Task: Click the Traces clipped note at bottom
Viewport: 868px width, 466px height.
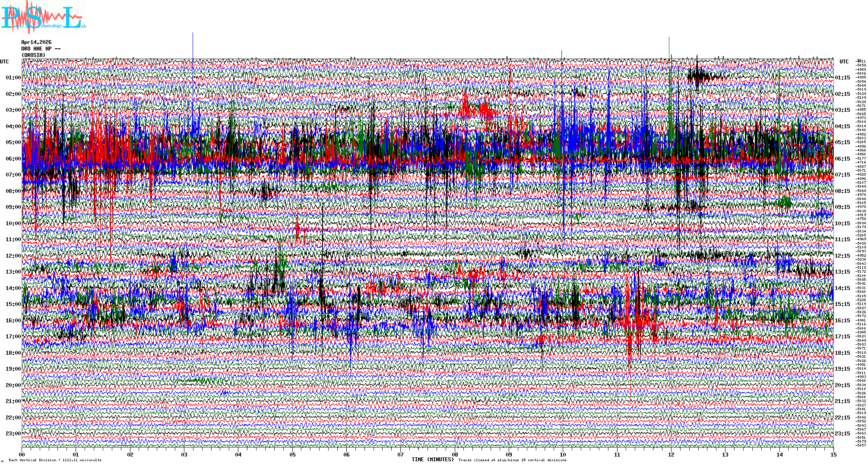Action: 512,460
